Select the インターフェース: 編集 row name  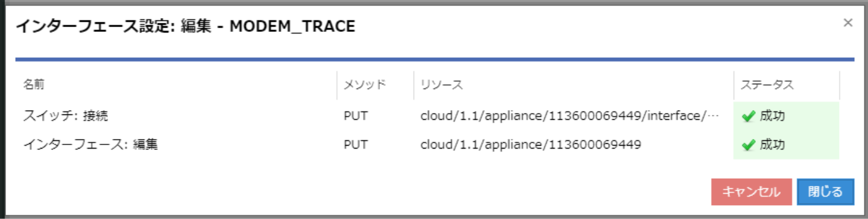(90, 144)
